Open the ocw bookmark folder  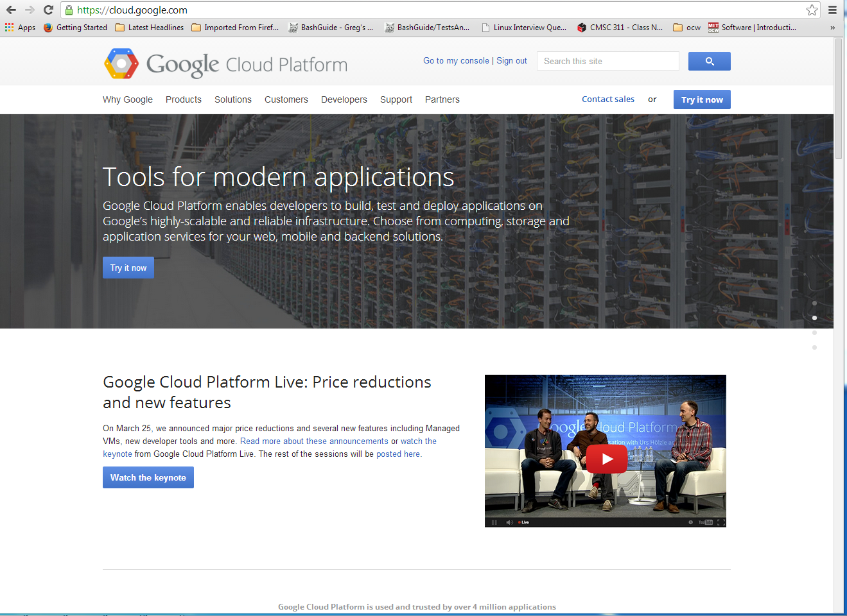point(686,28)
